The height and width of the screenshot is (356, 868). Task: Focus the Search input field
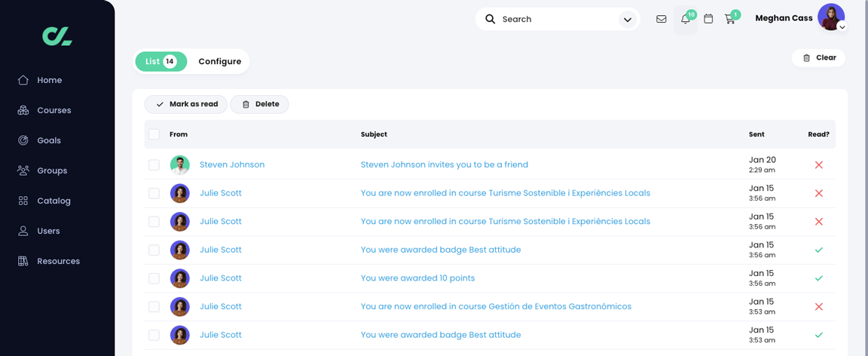click(x=556, y=19)
